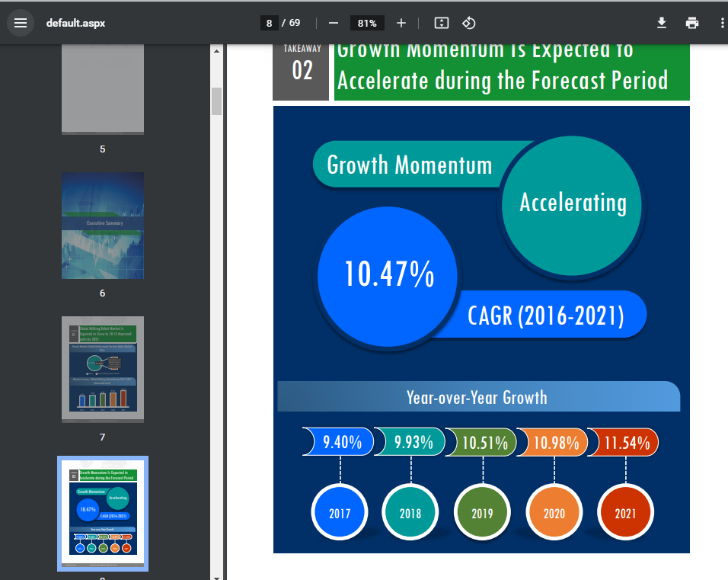This screenshot has width=728, height=580.
Task: Click the fit to page icon
Action: (441, 23)
